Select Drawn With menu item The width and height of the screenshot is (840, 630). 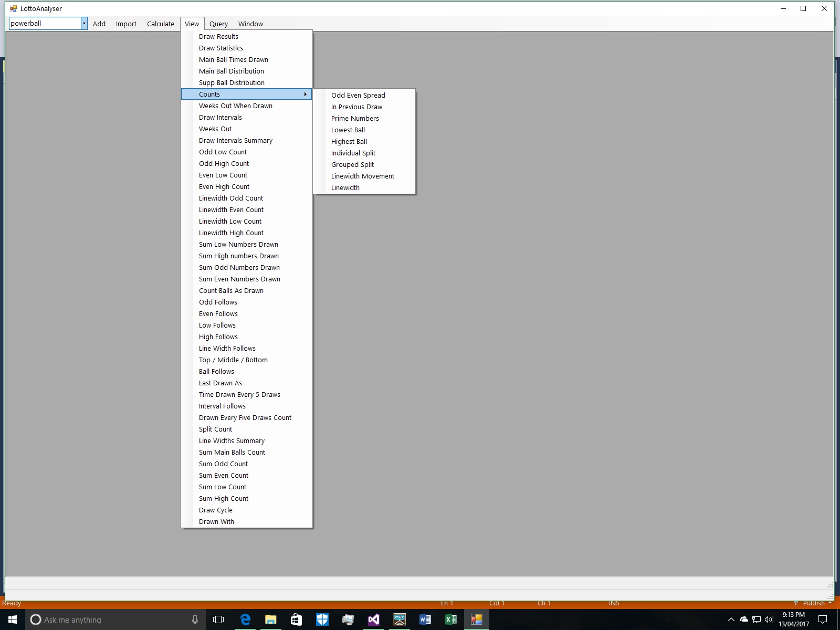point(246,521)
